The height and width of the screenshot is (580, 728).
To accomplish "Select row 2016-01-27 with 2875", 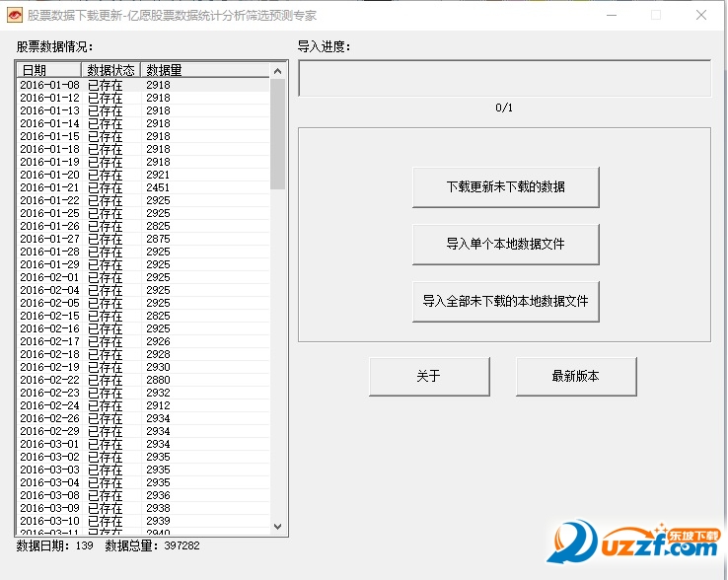I will pos(143,239).
